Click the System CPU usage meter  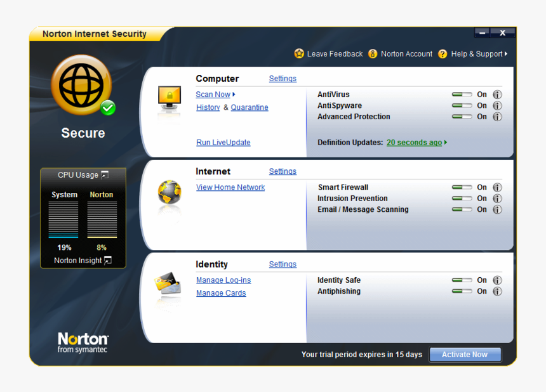(x=63, y=219)
